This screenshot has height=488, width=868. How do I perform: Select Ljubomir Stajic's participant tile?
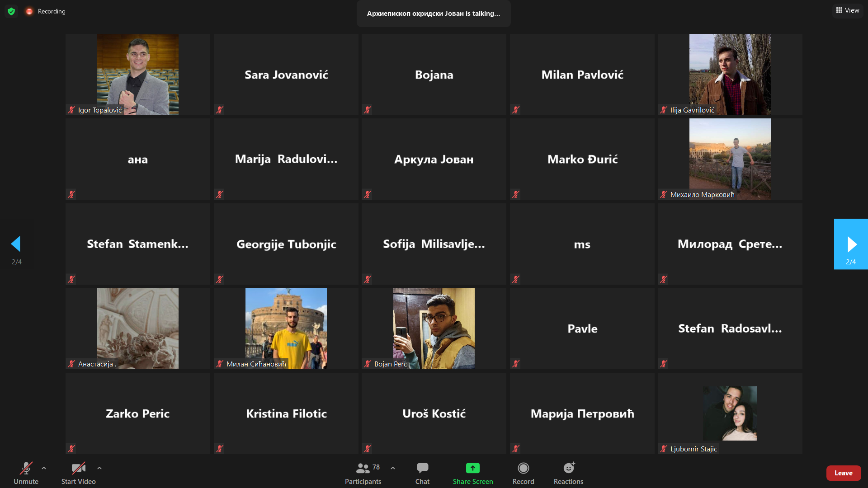(730, 413)
